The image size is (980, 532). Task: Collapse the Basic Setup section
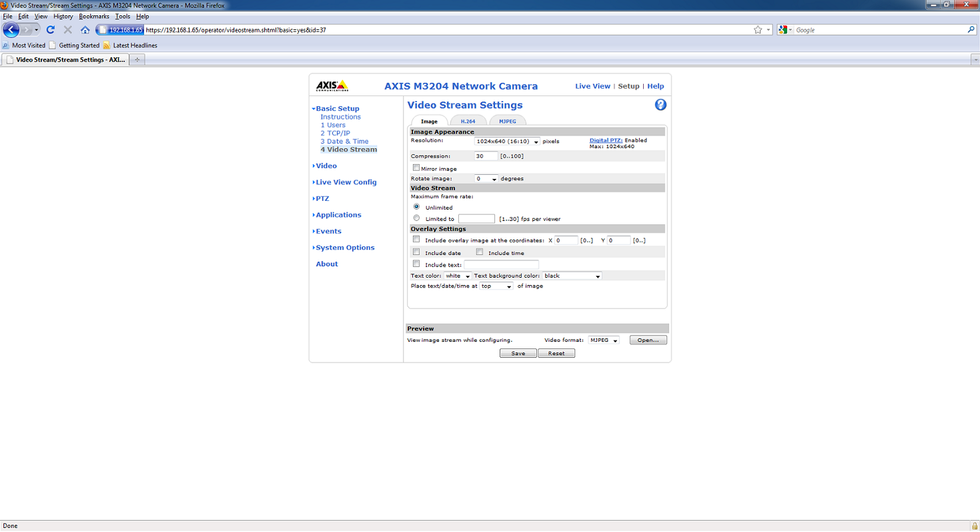point(336,108)
